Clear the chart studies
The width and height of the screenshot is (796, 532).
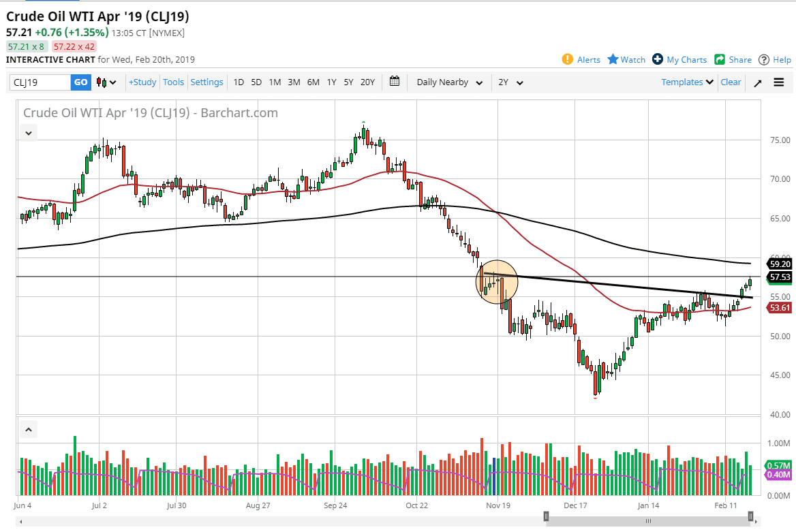[731, 82]
